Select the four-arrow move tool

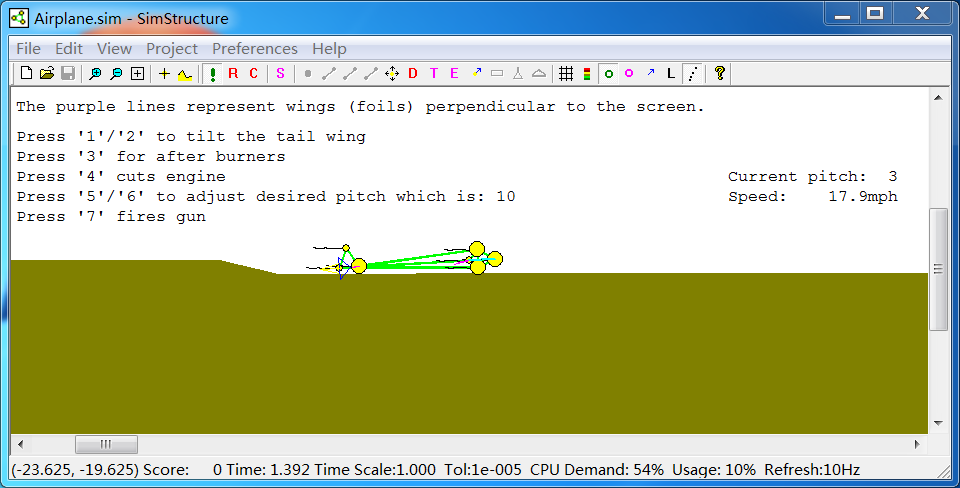click(x=391, y=73)
